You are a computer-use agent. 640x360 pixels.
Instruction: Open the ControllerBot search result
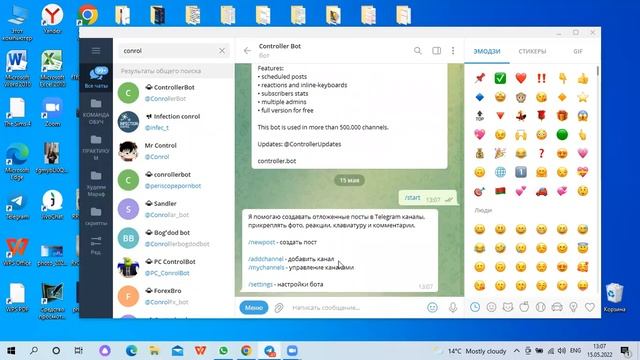click(x=174, y=93)
